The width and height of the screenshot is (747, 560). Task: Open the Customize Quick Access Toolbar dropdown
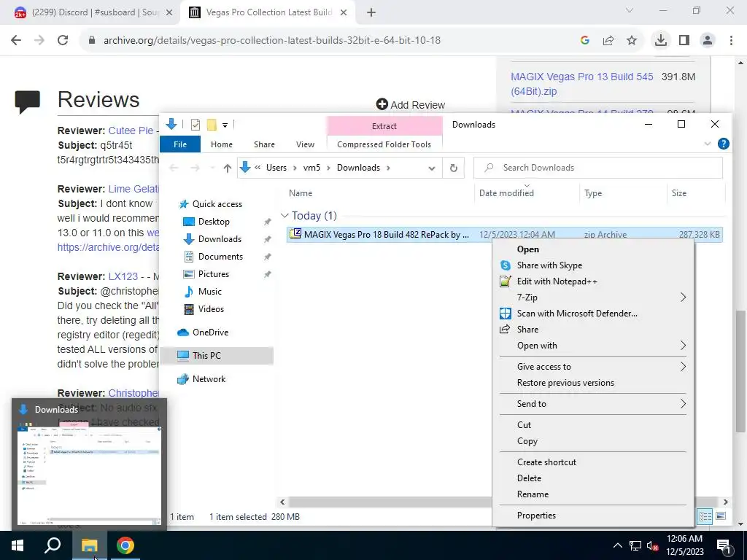pos(225,125)
